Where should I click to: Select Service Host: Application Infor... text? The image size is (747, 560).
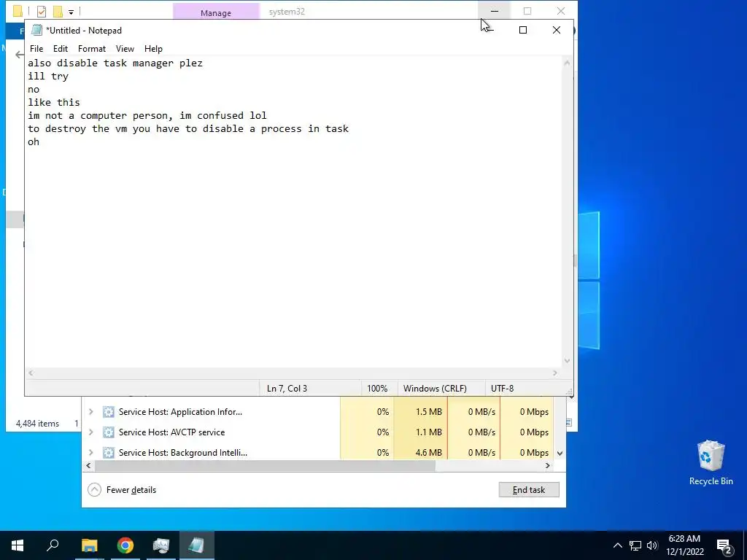click(x=180, y=411)
